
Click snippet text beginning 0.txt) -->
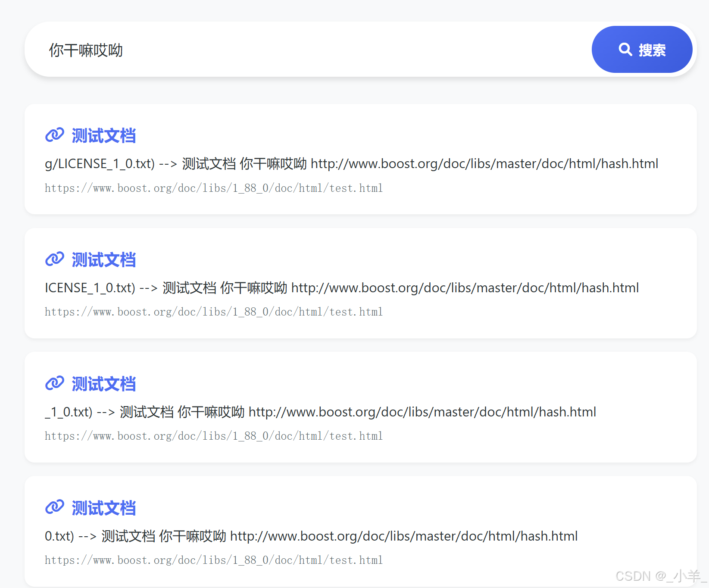pos(311,536)
